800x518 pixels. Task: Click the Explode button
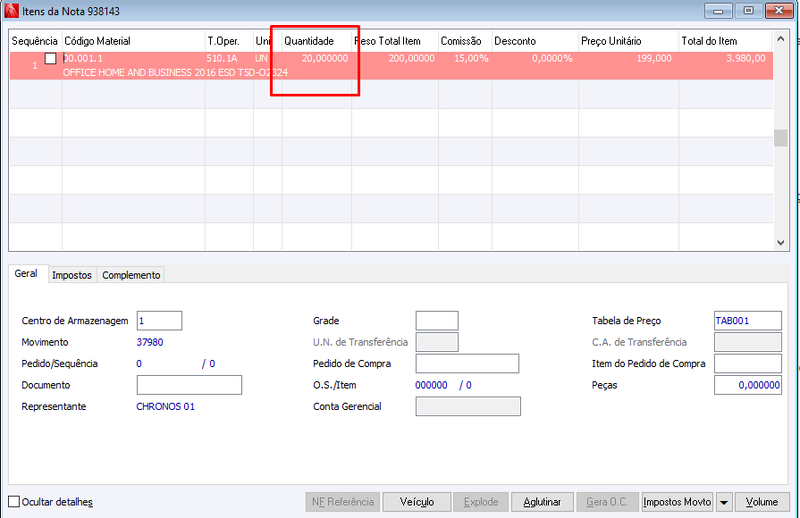[481, 502]
